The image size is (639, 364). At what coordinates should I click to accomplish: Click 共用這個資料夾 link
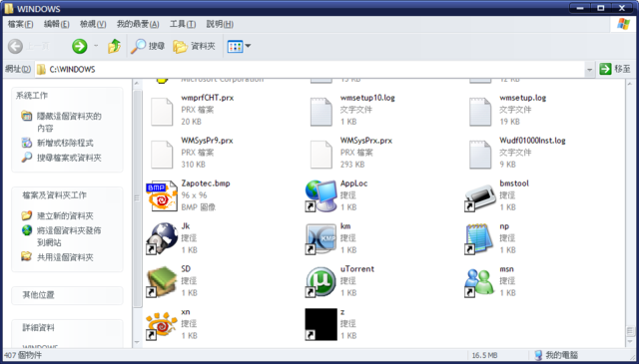(x=65, y=257)
